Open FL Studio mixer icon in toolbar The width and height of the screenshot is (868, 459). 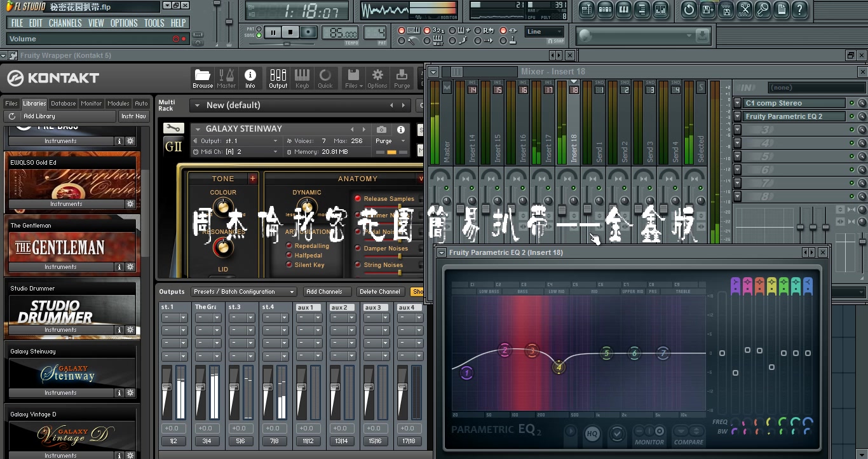tap(660, 10)
